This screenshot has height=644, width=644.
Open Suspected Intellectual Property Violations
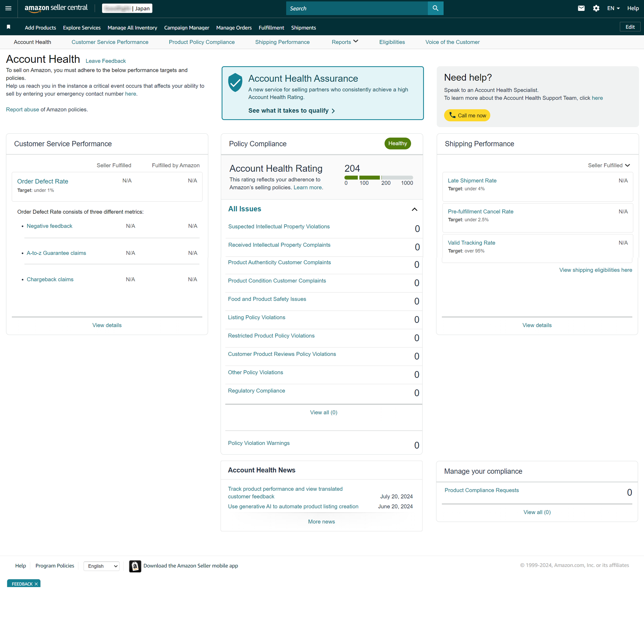279,227
